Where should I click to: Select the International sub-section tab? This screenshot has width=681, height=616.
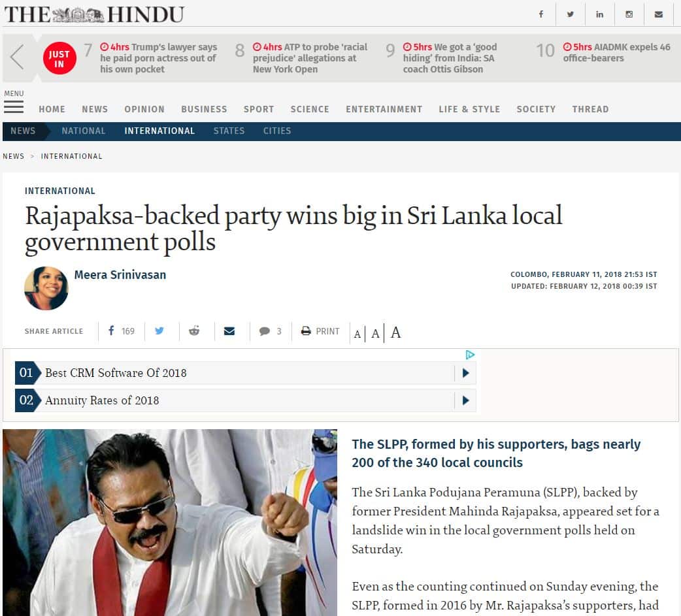[x=159, y=131]
